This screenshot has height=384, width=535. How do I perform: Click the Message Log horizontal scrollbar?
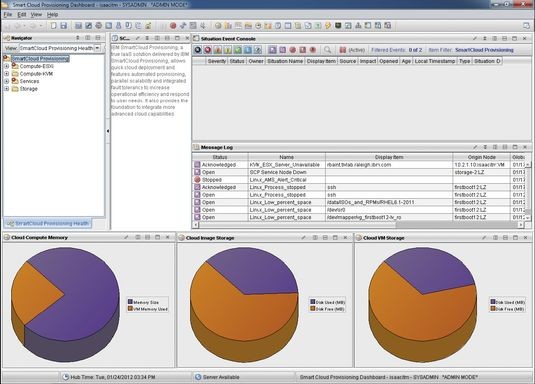click(358, 225)
